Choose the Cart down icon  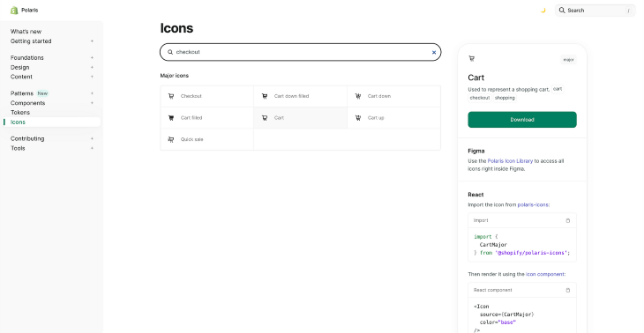pyautogui.click(x=393, y=96)
